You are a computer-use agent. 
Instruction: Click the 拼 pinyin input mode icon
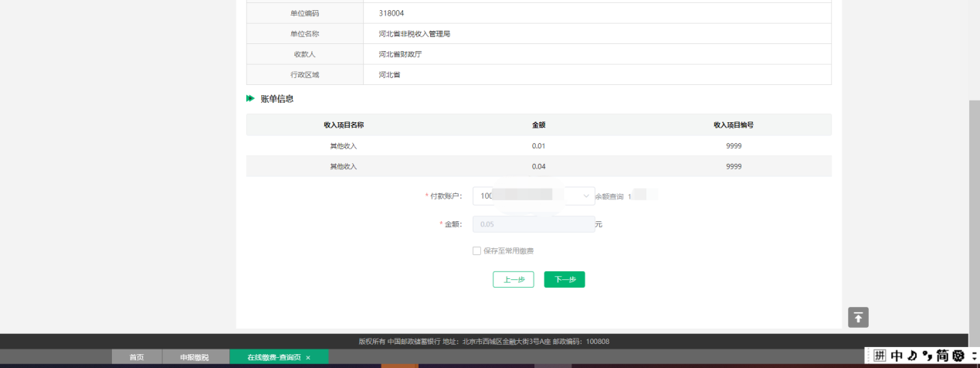880,356
